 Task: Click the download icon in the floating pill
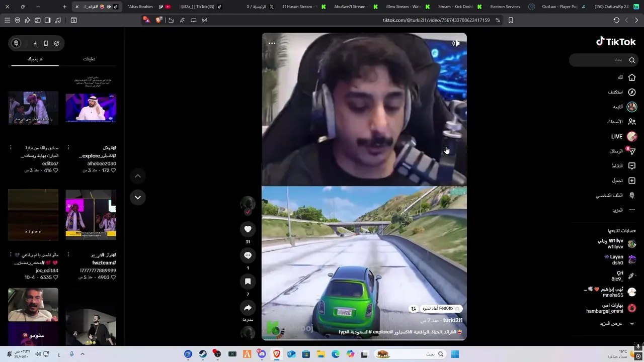tap(35, 43)
